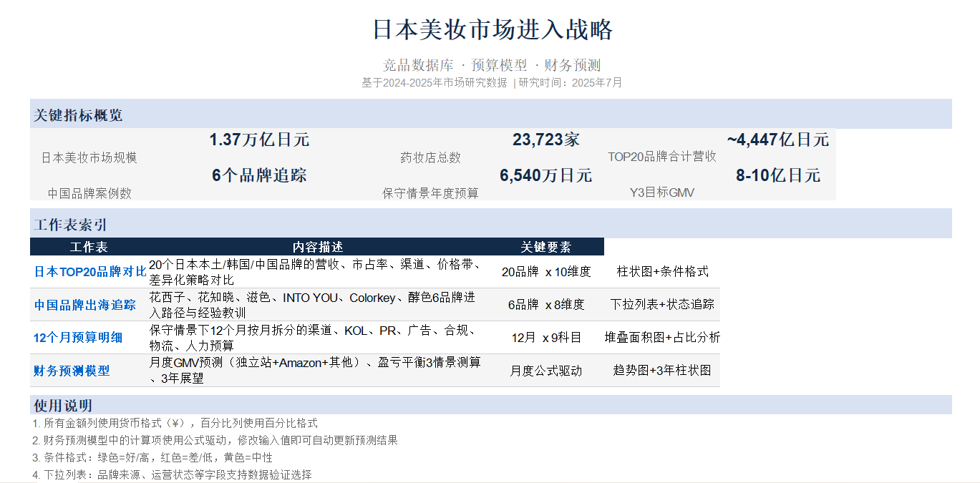Click the 中国品牌案例数 label
This screenshot has height=483, width=980.
click(89, 193)
